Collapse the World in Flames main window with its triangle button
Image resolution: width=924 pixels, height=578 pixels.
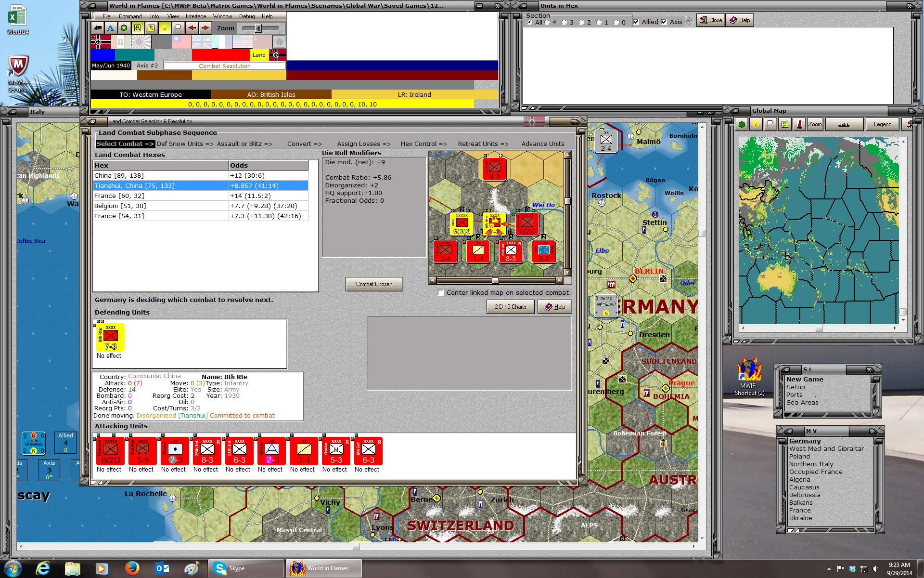point(91,6)
